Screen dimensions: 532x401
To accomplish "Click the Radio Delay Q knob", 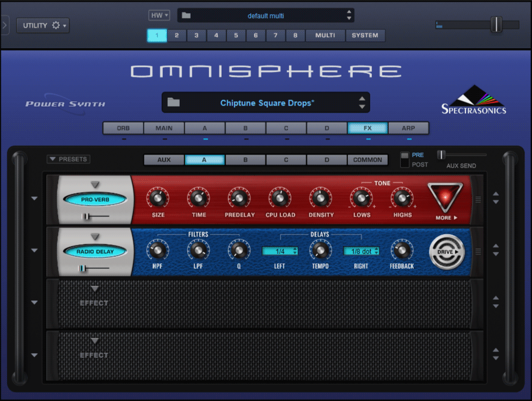I will [239, 250].
